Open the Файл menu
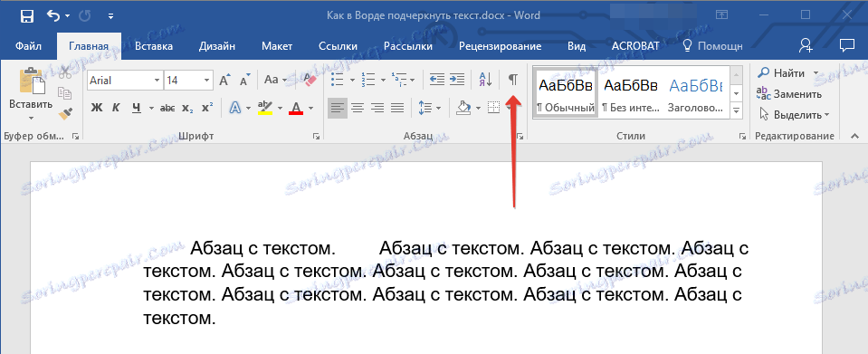This screenshot has height=354, width=868. 28,46
